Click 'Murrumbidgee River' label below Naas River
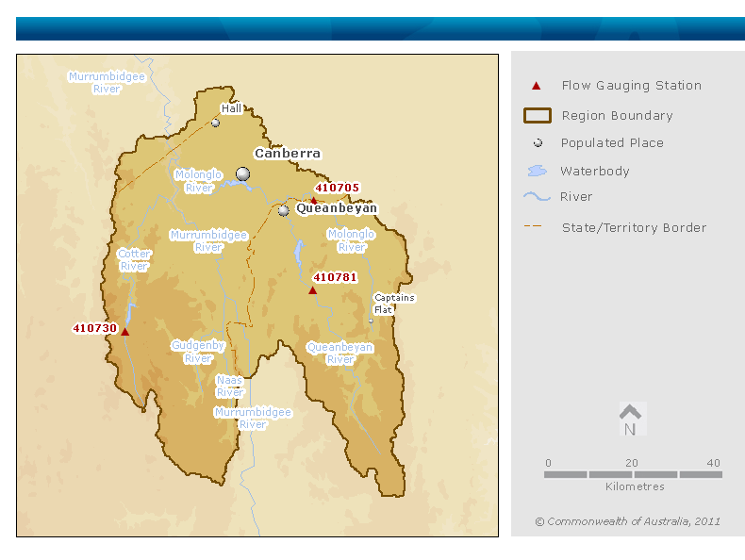The height and width of the screenshot is (560, 745). (253, 418)
